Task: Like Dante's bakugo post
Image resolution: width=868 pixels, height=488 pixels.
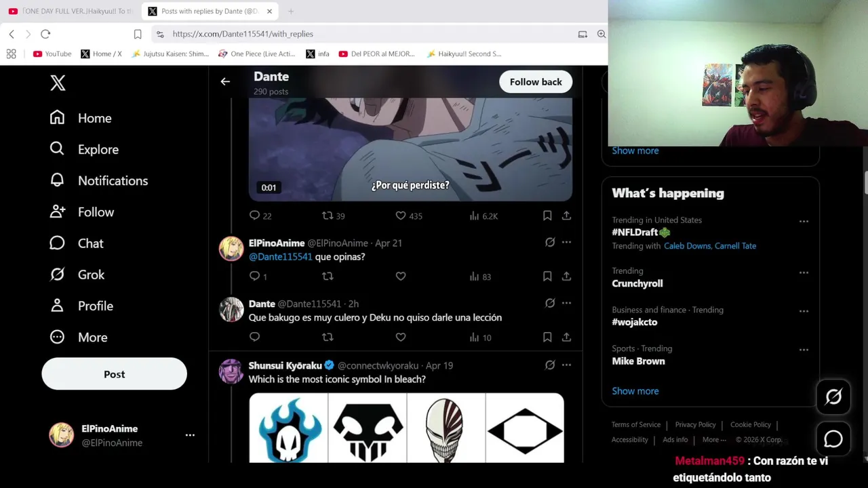Action: click(x=401, y=337)
